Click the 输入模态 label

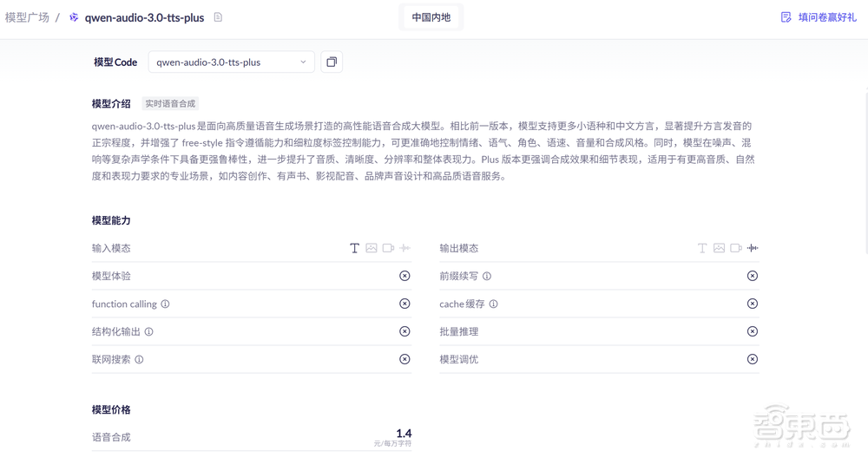[x=111, y=248]
